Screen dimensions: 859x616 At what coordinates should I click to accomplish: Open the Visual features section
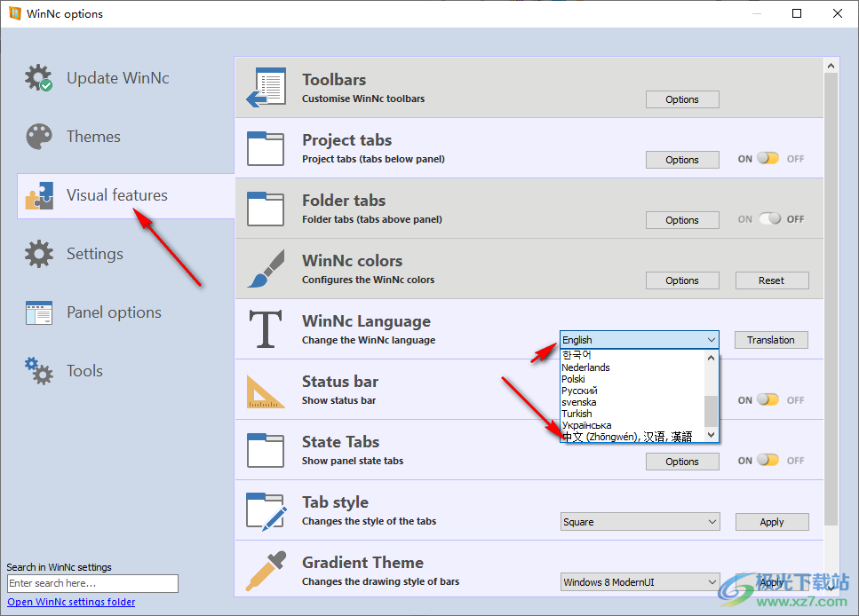pyautogui.click(x=126, y=196)
